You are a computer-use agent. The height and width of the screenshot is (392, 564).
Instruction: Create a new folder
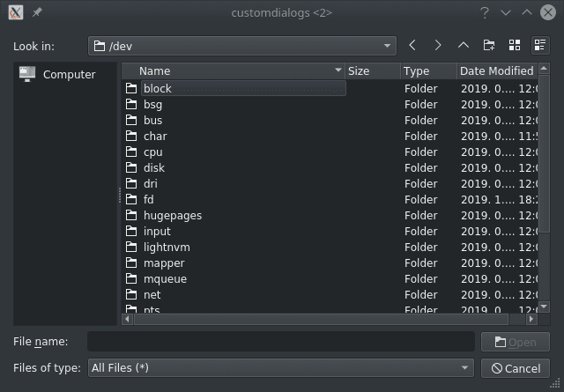point(489,46)
